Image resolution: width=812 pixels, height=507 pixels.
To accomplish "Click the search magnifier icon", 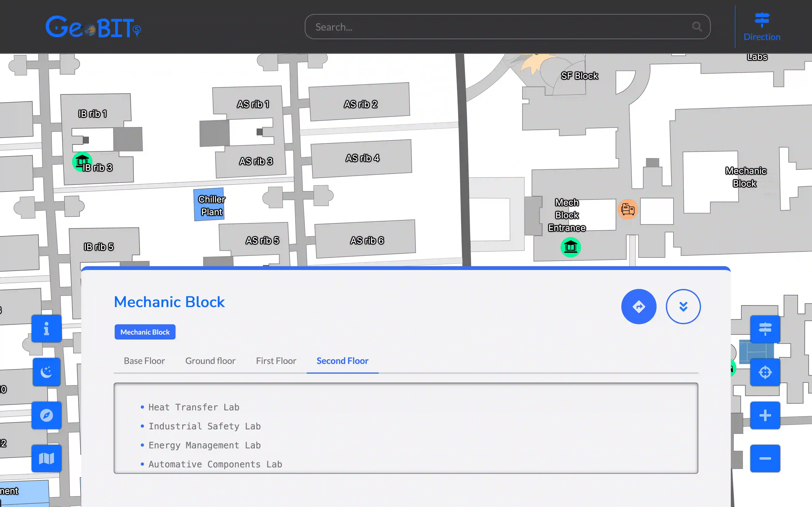I will (697, 27).
